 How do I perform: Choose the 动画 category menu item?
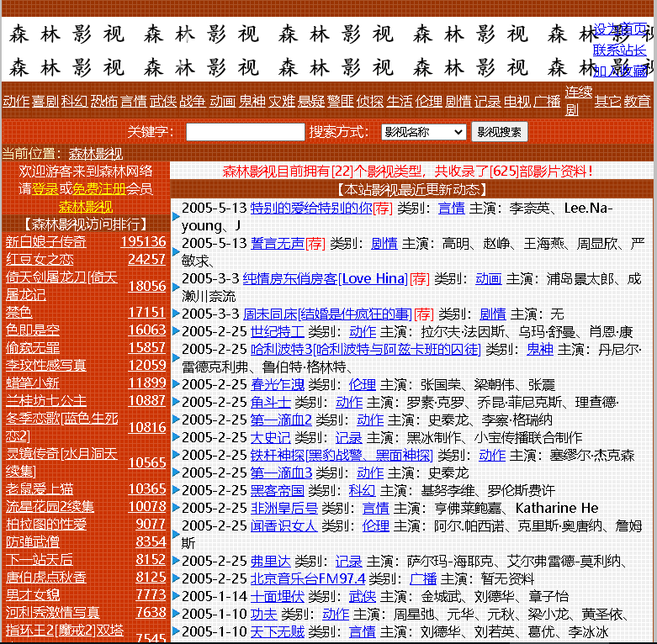click(x=222, y=101)
